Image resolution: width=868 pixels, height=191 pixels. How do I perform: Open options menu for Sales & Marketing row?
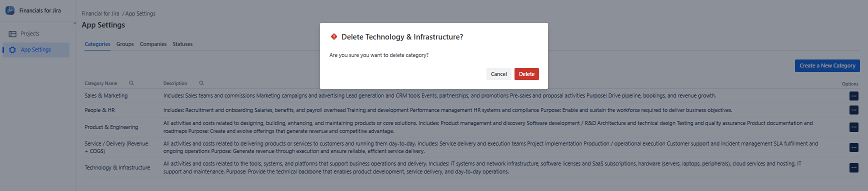(x=853, y=96)
